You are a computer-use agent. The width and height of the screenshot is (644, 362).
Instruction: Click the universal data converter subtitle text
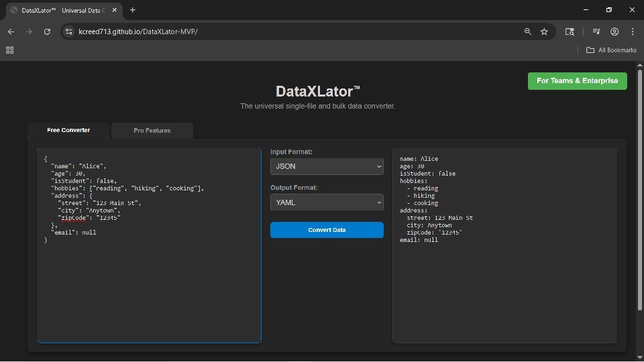[x=317, y=106]
